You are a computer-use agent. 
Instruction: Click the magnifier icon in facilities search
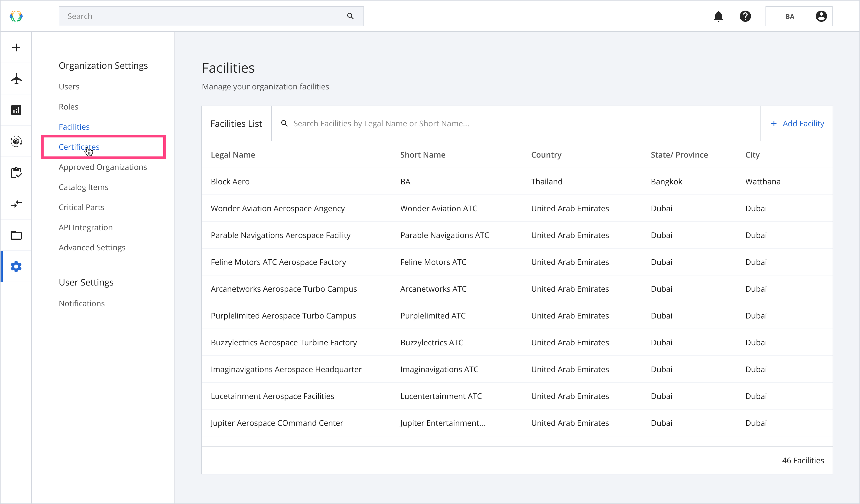click(x=284, y=123)
